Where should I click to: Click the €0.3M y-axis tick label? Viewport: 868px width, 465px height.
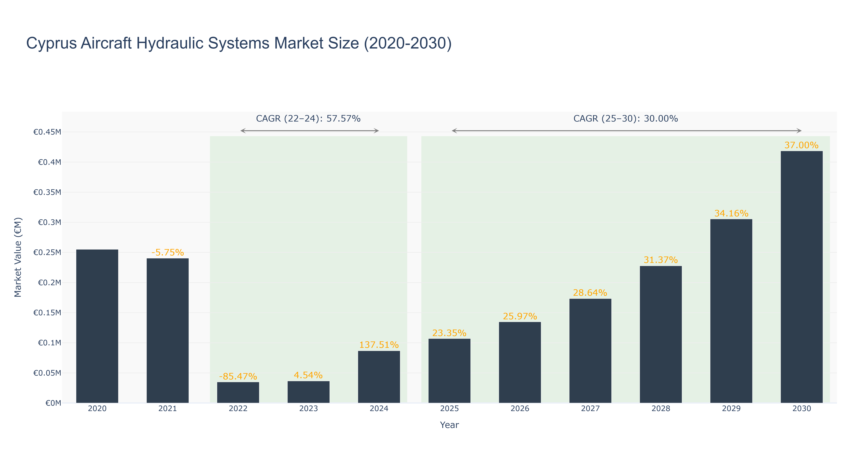point(50,222)
